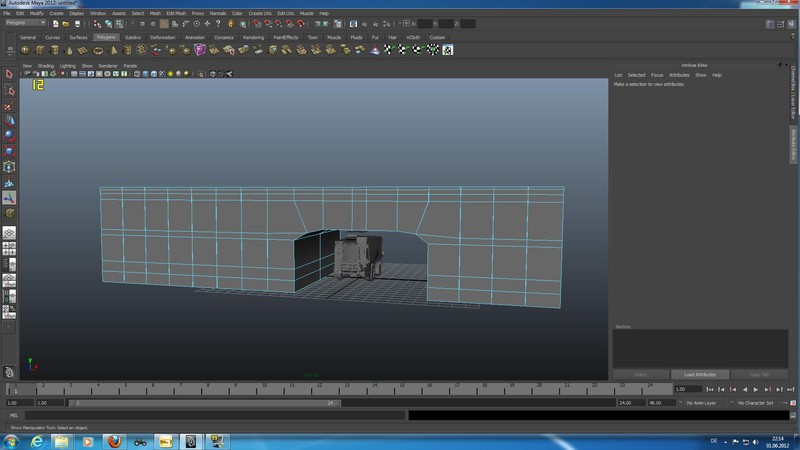Click the Load Attributes button
This screenshot has height=450, width=800.
(699, 374)
